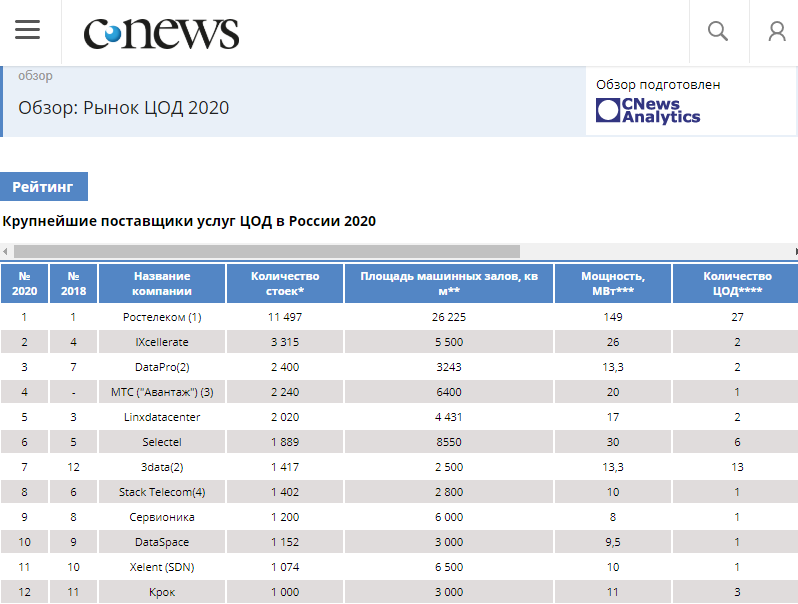798x604 pixels.
Task: Open the hamburger navigation menu
Action: point(28,31)
